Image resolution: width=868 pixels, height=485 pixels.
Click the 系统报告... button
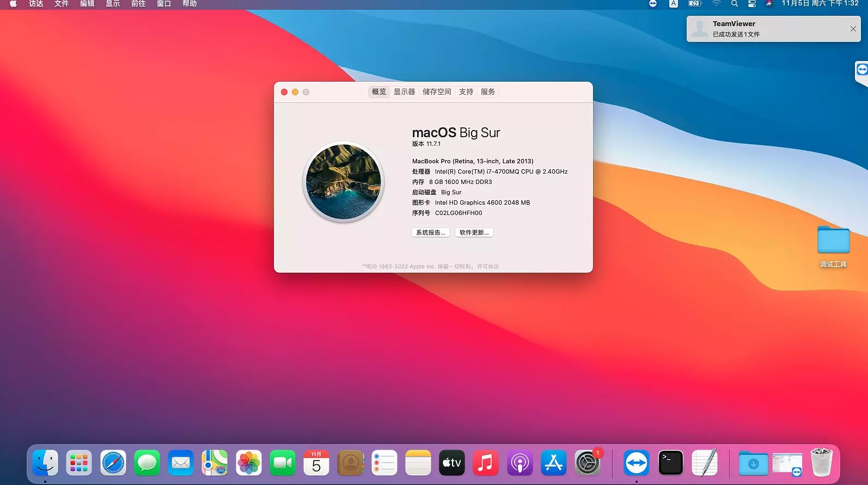[431, 232]
